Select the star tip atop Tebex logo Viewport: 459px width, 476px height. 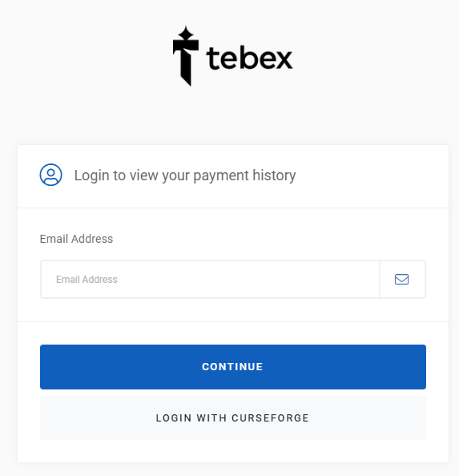tap(186, 33)
